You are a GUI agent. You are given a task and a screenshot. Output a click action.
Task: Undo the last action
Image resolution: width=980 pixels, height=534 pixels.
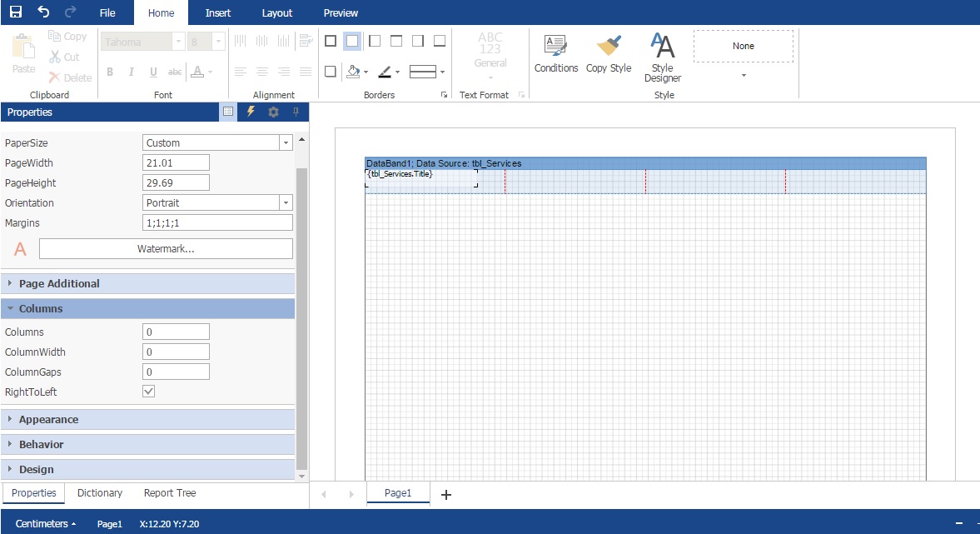[43, 12]
